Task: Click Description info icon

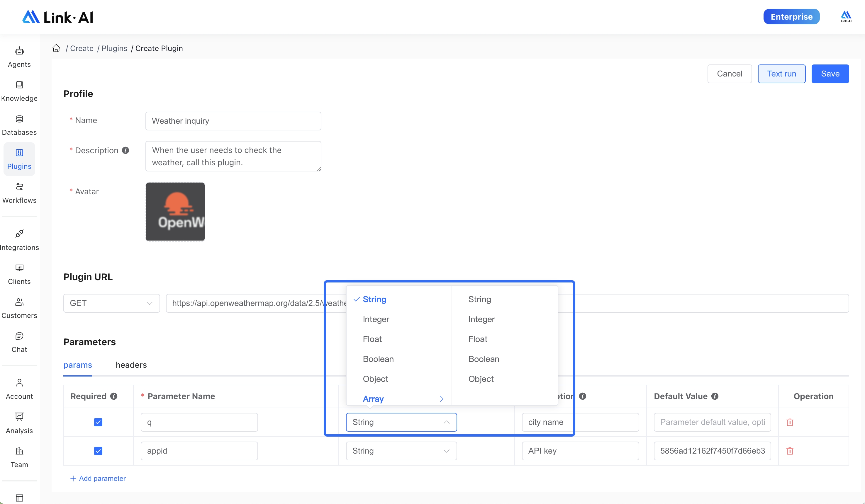Action: pos(125,150)
